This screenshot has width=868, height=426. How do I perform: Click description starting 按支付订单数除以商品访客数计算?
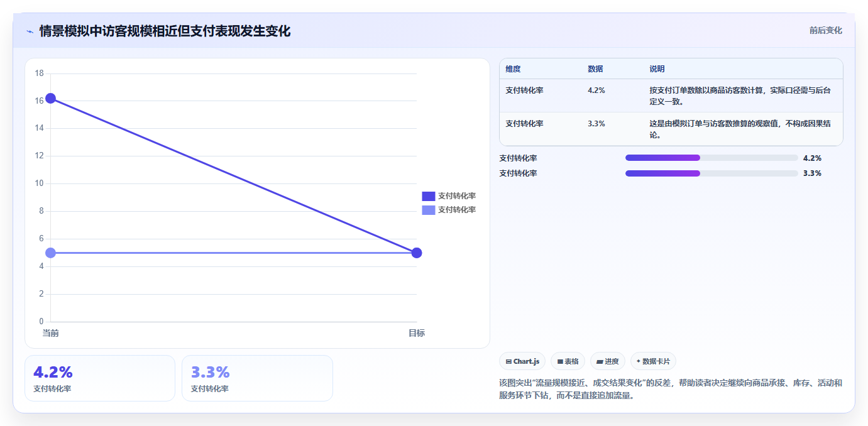click(740, 96)
